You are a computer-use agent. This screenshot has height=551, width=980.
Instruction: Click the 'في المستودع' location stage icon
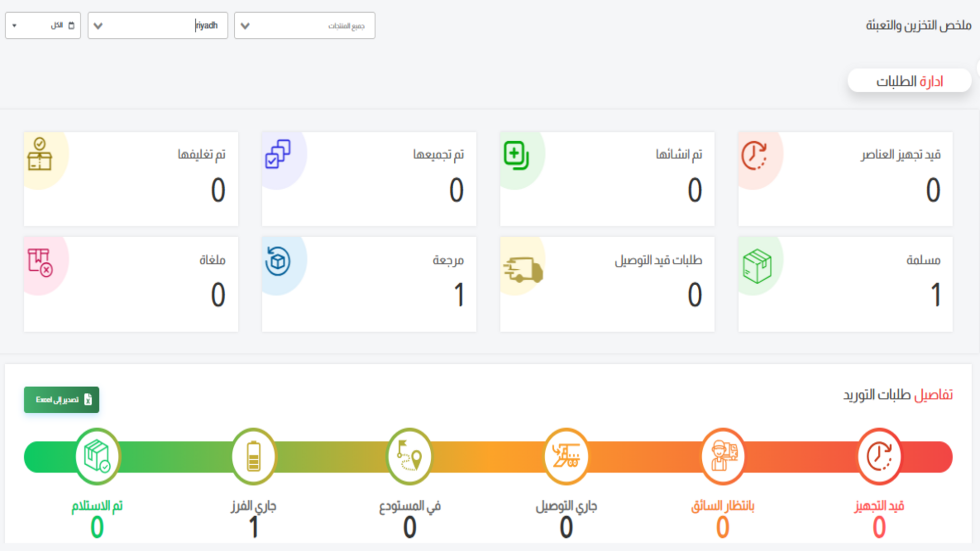click(x=409, y=457)
